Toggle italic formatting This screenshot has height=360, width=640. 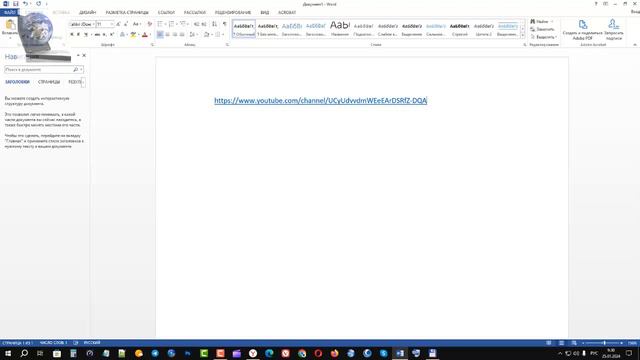tap(78, 35)
